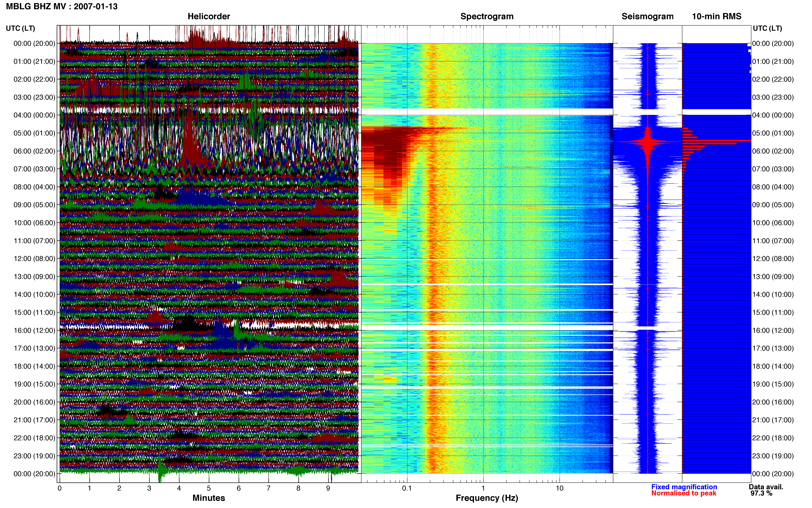
Task: Click the 10:00 (06:00) label left of Helicorder
Action: 34,223
